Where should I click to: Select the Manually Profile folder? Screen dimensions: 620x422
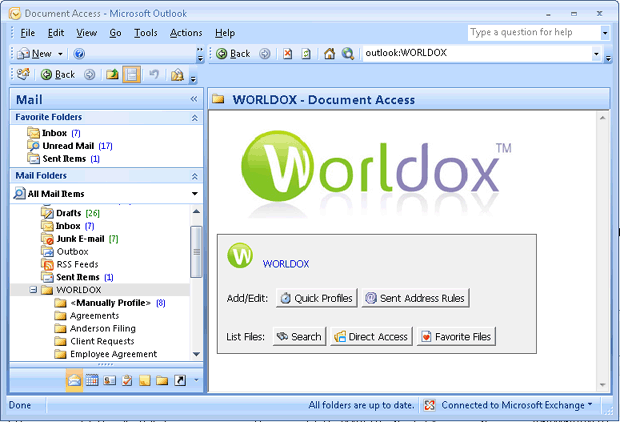[x=110, y=303]
